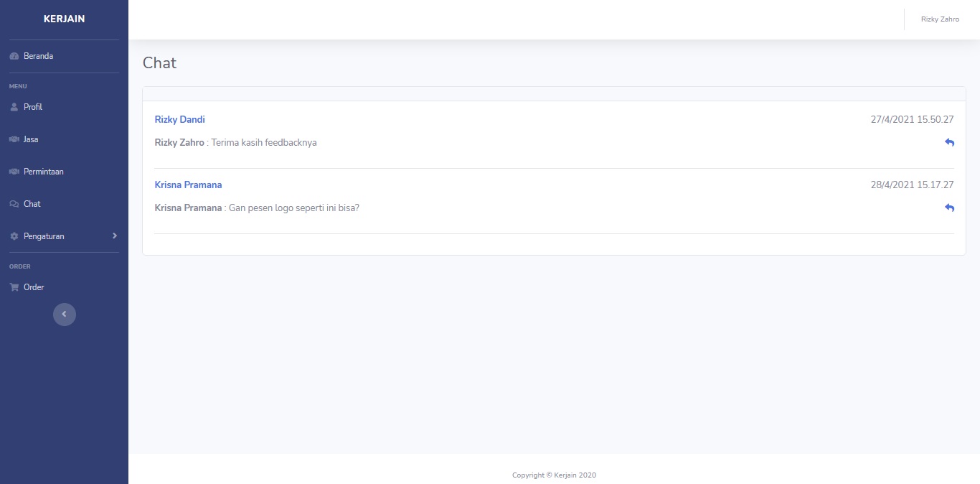Click message 'Terima kasih feedbacknya'
This screenshot has width=980, height=484.
[x=264, y=142]
